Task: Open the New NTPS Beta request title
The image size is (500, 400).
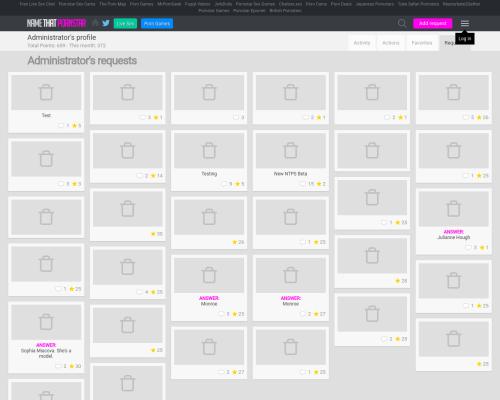Action: [290, 174]
